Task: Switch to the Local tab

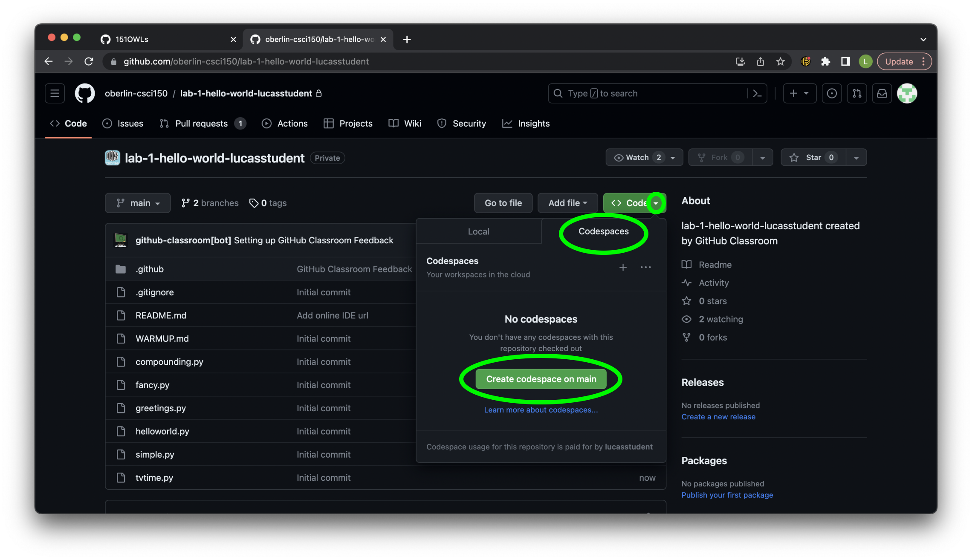Action: tap(478, 231)
